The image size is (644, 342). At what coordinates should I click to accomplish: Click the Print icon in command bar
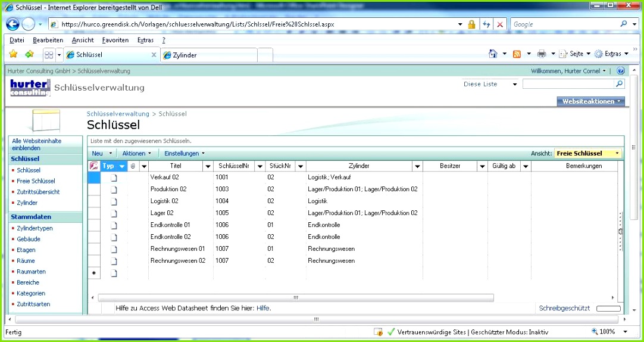pyautogui.click(x=541, y=54)
